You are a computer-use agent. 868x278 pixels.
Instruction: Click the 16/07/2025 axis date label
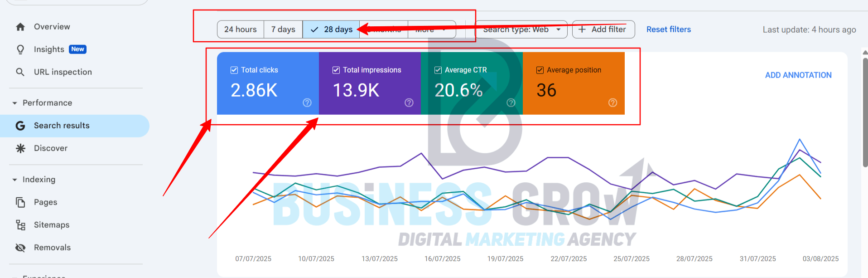(x=443, y=259)
